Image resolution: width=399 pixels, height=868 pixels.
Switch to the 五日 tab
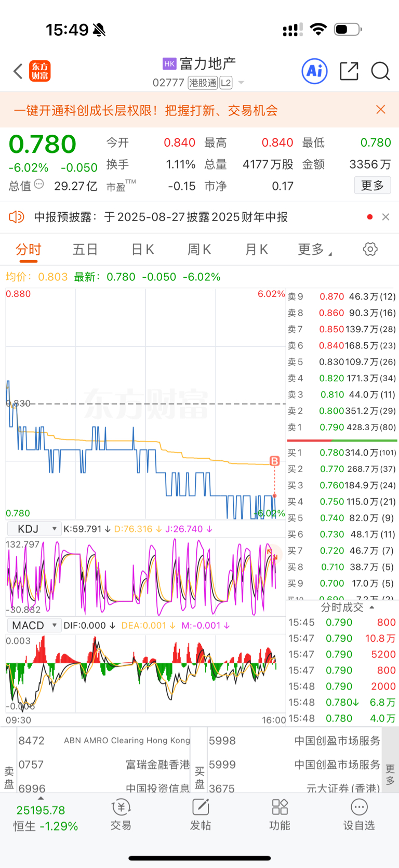pos(85,250)
